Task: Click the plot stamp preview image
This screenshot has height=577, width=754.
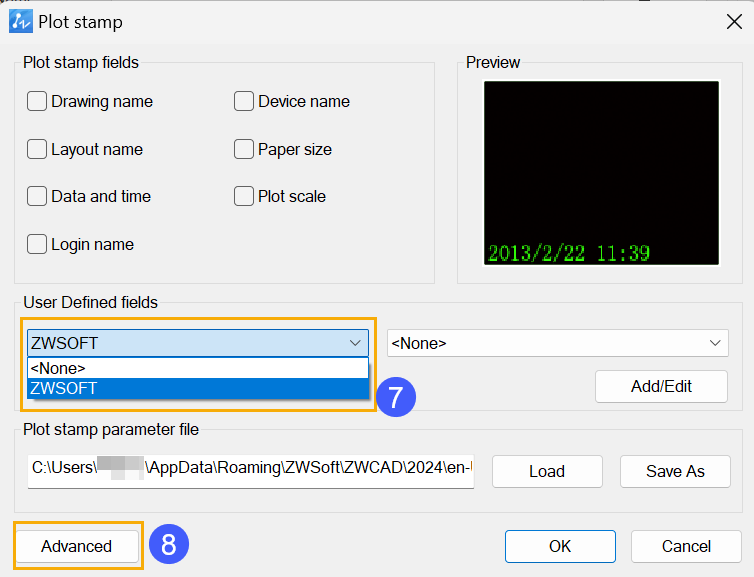Action: click(x=601, y=173)
